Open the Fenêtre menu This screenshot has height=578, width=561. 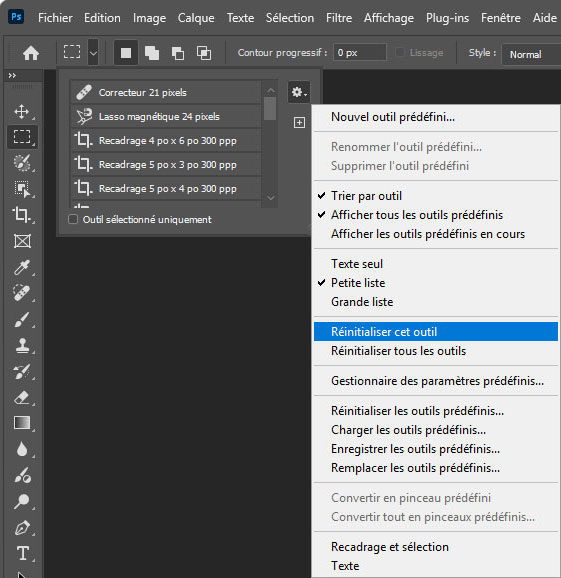pyautogui.click(x=501, y=18)
